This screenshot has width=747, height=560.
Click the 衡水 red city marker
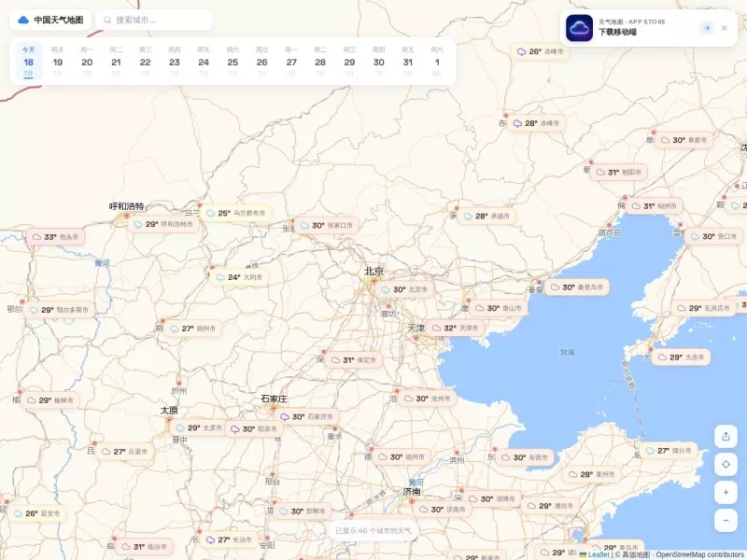coord(335,428)
